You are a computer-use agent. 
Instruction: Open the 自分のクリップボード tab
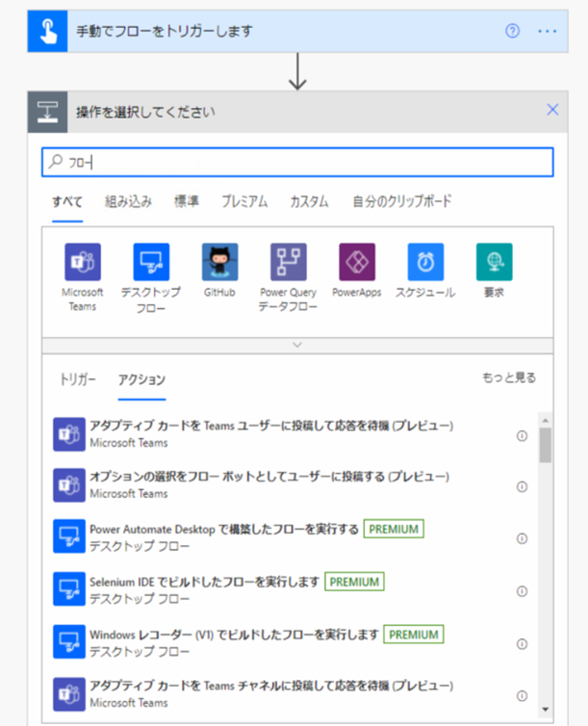(x=401, y=201)
